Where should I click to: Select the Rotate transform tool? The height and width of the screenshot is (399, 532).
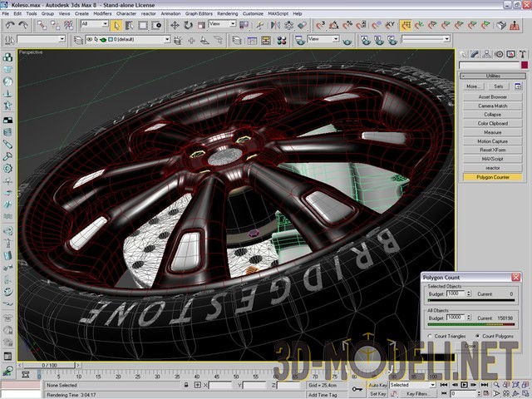tap(189, 25)
